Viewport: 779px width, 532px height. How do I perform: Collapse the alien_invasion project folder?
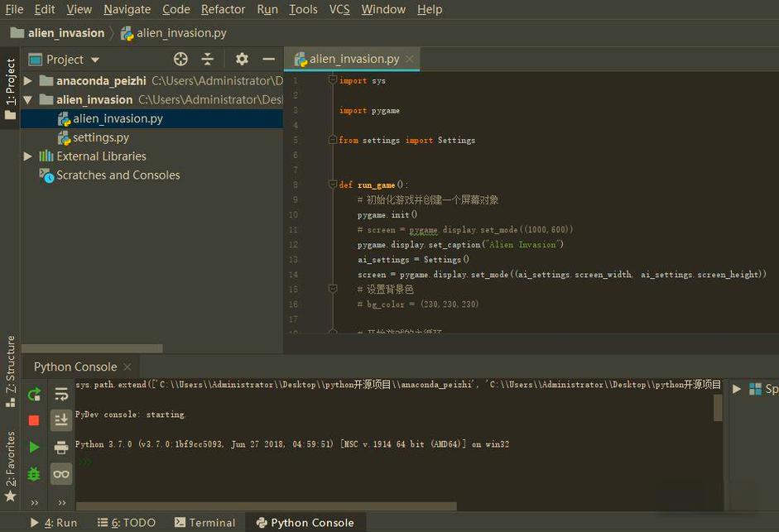pos(28,98)
